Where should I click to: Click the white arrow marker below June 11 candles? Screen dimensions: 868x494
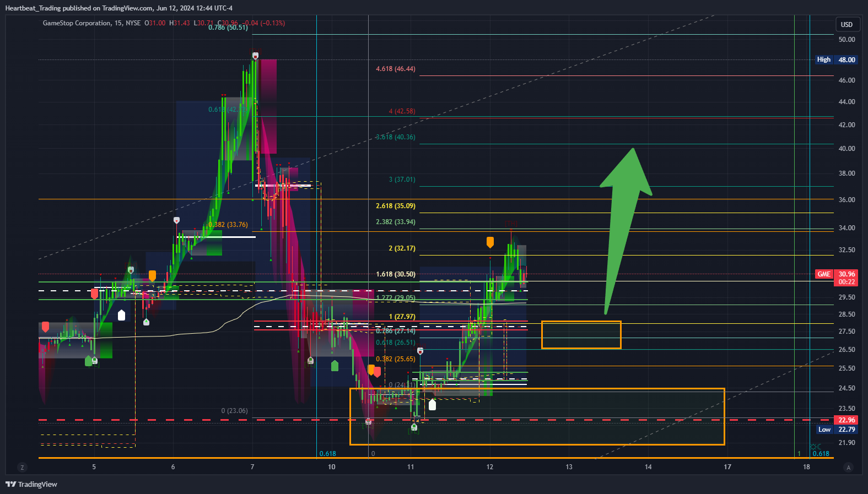(x=433, y=405)
